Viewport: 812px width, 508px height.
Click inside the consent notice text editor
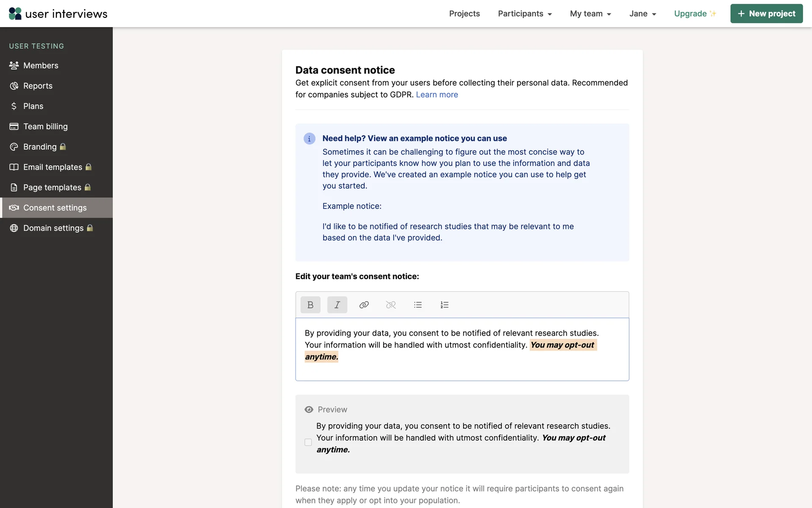point(462,368)
